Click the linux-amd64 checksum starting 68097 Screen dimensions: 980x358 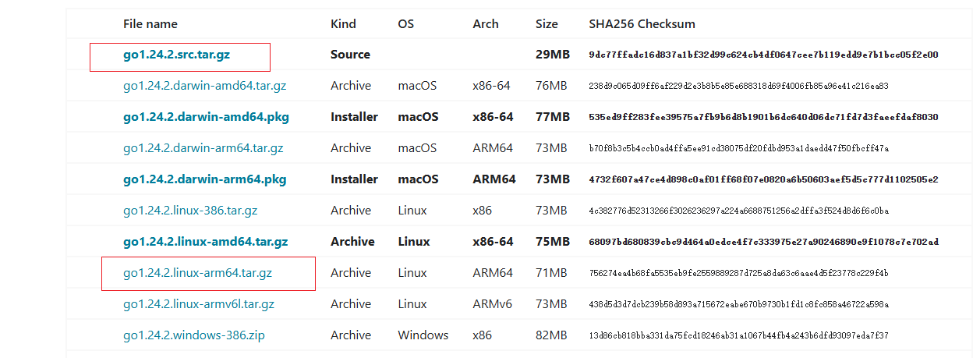763,242
